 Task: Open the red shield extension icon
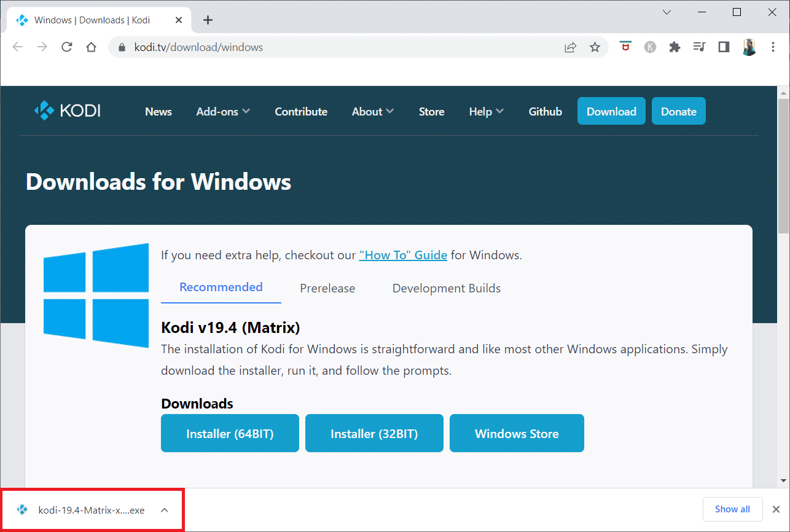(x=625, y=47)
